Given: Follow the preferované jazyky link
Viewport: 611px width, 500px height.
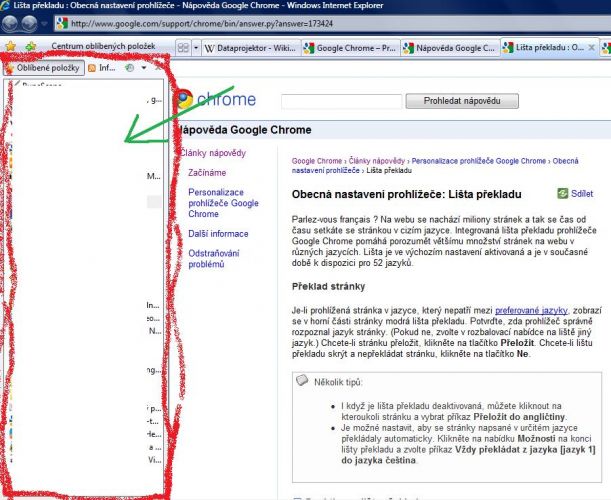Looking at the screenshot, I should coord(531,310).
